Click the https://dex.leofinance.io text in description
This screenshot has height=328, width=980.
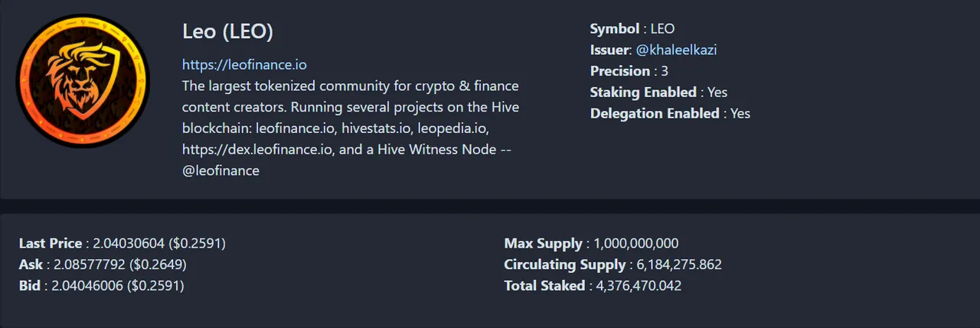258,150
